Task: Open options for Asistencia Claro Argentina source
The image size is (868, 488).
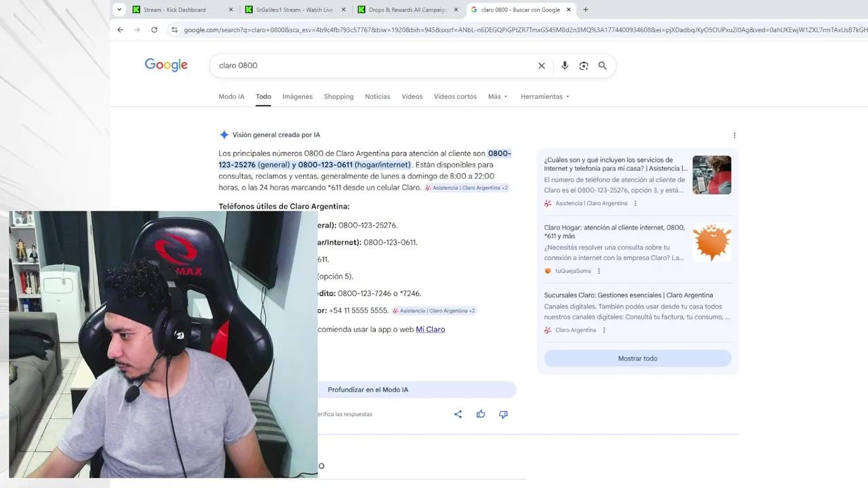Action: (x=635, y=203)
